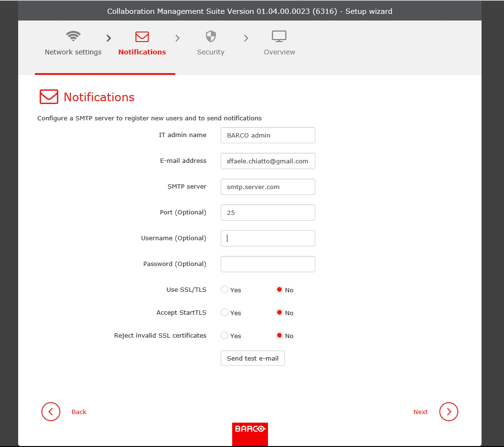This screenshot has width=504, height=447.
Task: Click the Back text link
Action: (x=79, y=412)
